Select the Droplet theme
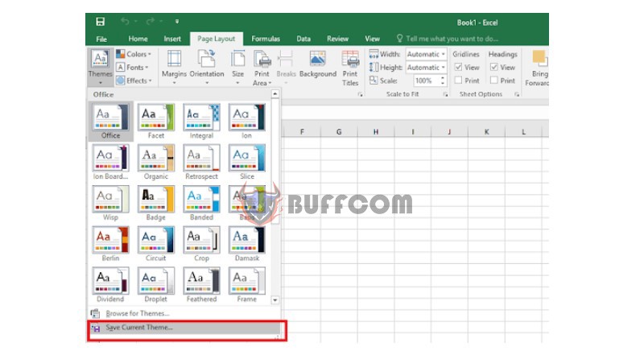 point(156,285)
